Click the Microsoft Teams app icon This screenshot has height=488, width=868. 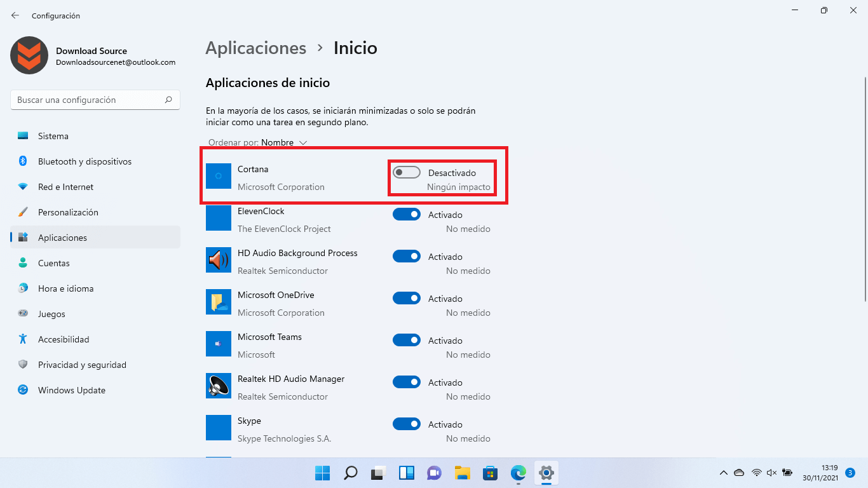click(x=219, y=344)
